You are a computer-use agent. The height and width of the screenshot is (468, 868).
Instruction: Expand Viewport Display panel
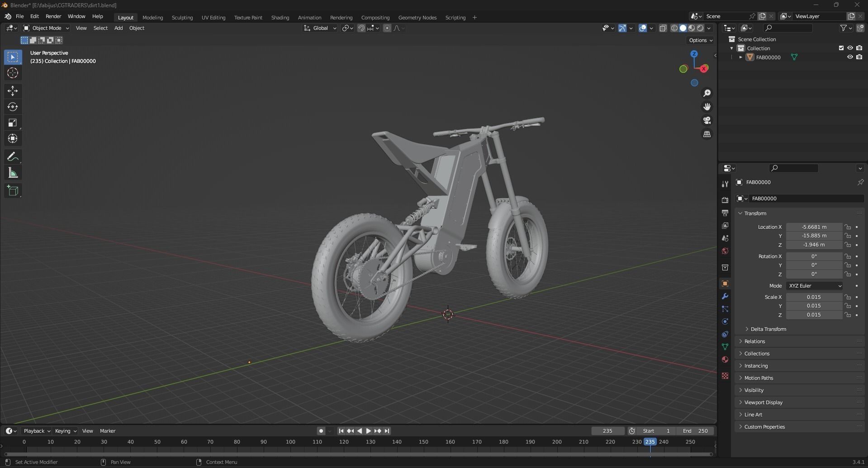pyautogui.click(x=763, y=402)
